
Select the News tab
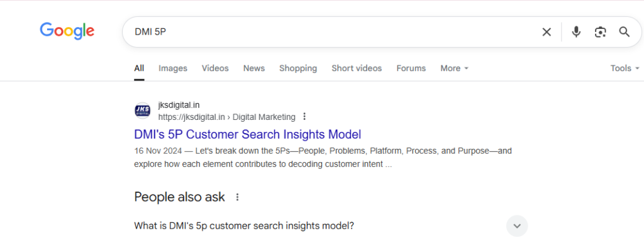click(x=254, y=68)
